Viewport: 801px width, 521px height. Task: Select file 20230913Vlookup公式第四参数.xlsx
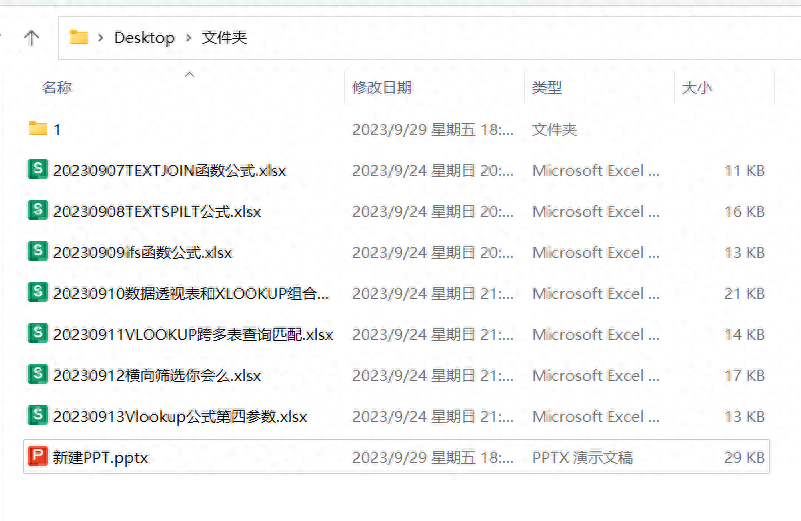coord(180,416)
